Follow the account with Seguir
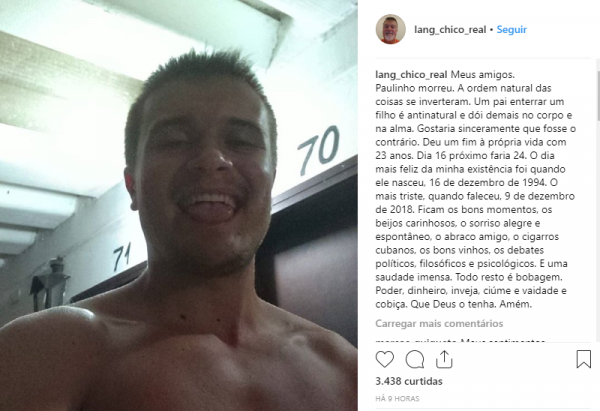 point(511,29)
